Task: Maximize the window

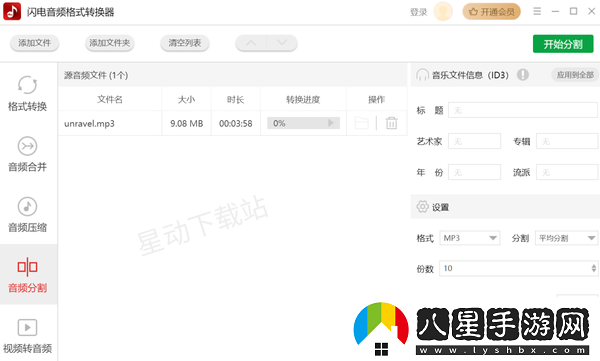Action: 574,11
